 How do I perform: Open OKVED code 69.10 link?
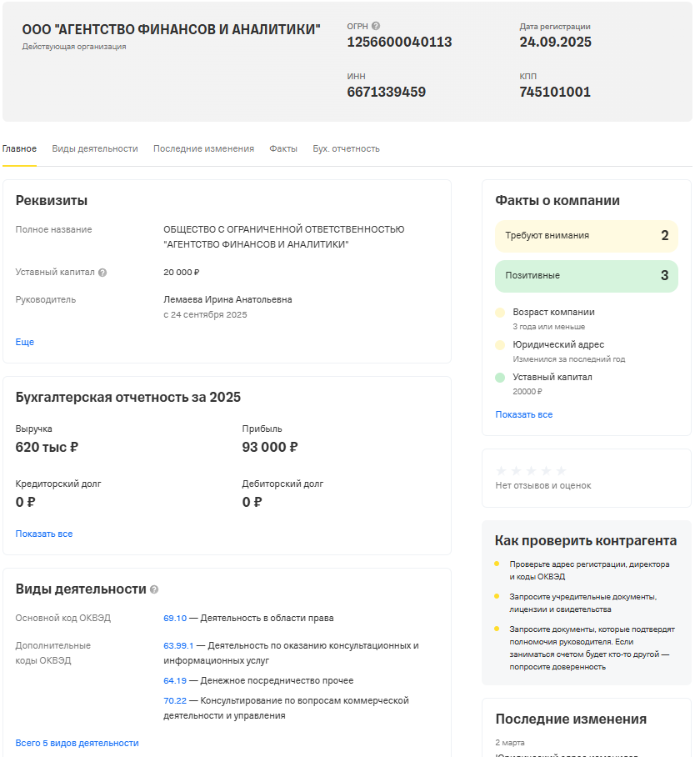coord(175,618)
